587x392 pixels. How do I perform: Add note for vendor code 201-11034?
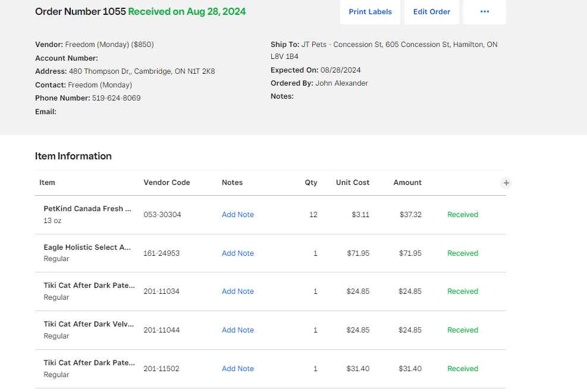237,291
